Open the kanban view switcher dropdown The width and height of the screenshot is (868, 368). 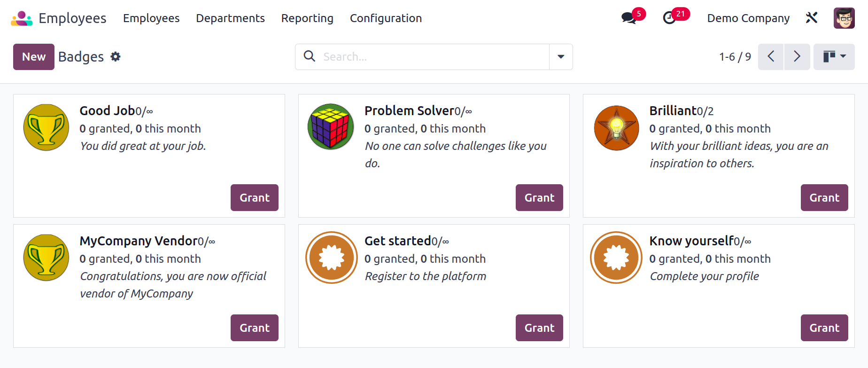pyautogui.click(x=834, y=57)
